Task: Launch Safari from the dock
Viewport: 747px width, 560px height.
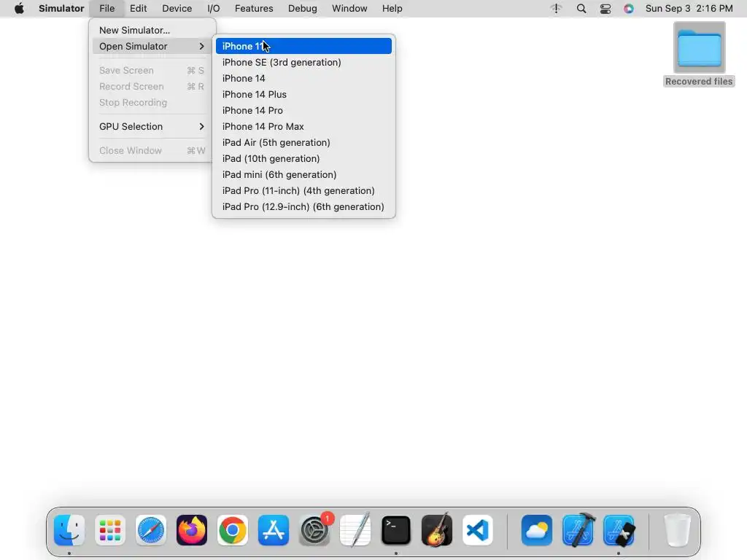Action: point(151,530)
